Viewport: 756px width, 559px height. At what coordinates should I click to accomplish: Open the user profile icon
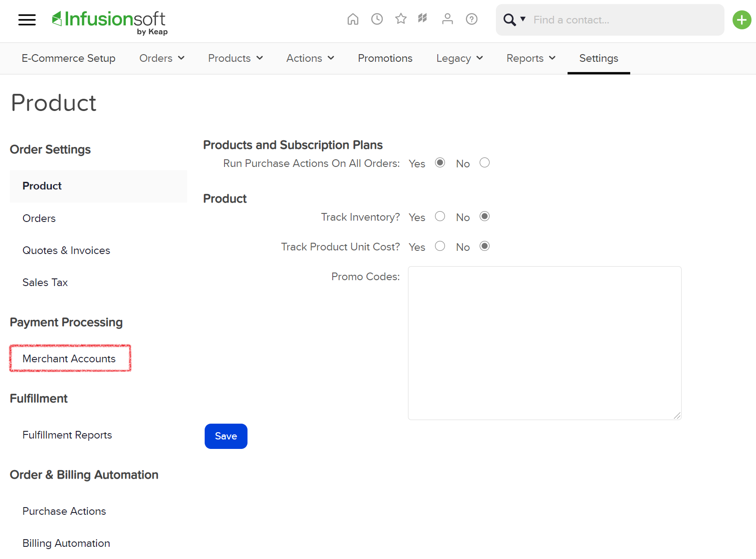point(447,19)
